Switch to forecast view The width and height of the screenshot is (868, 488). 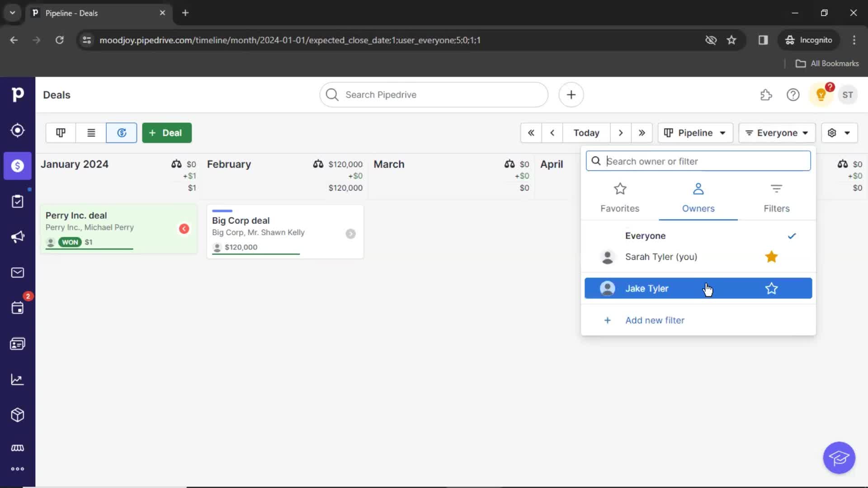[x=122, y=133]
